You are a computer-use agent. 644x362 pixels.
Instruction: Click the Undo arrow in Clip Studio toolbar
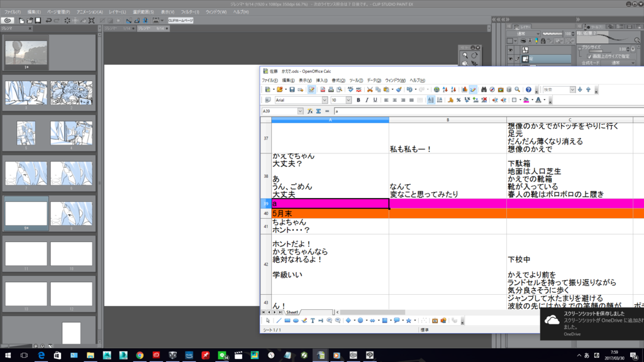(x=48, y=21)
